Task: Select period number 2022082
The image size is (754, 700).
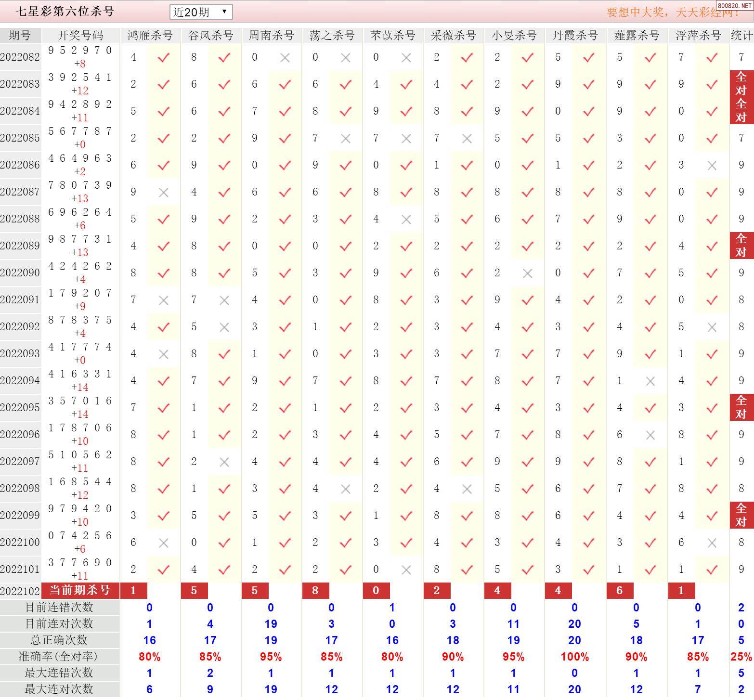Action: point(20,57)
